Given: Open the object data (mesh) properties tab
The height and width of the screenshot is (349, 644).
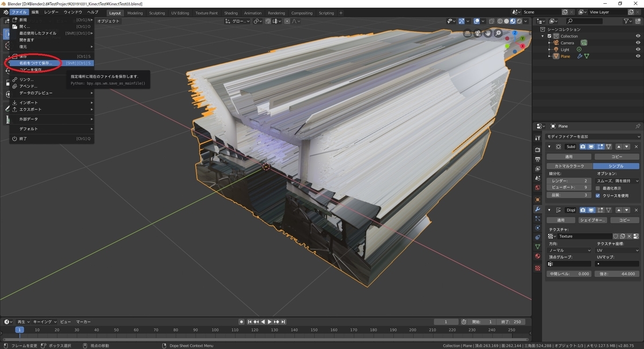Looking at the screenshot, I should point(538,246).
